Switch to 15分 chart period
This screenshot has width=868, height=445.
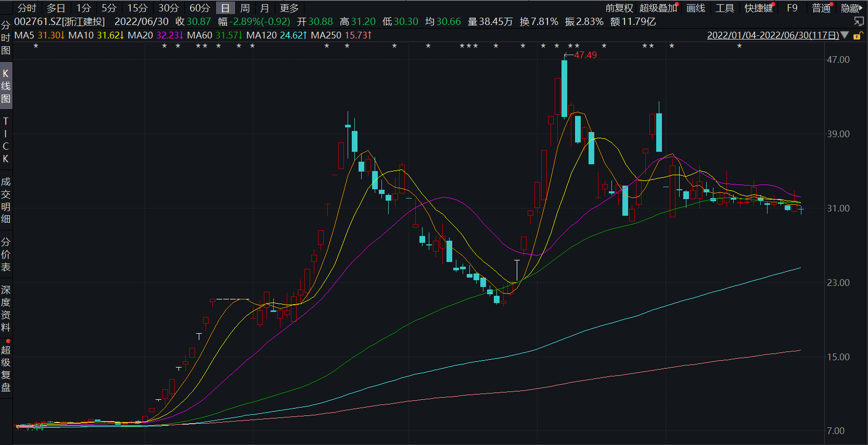pos(137,8)
